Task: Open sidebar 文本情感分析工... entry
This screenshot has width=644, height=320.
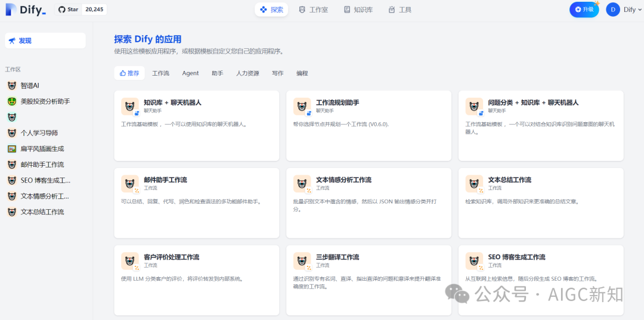Action: coord(45,196)
